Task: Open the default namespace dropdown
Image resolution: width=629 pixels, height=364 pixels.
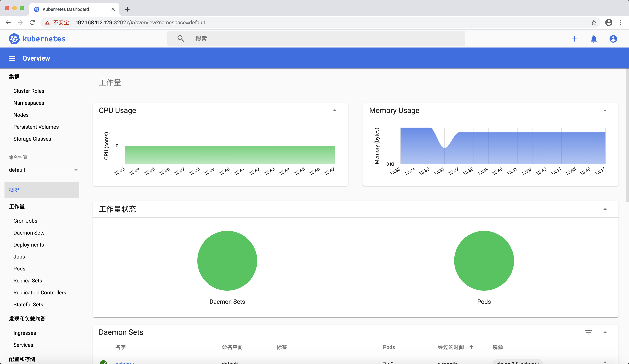Action: pos(44,170)
